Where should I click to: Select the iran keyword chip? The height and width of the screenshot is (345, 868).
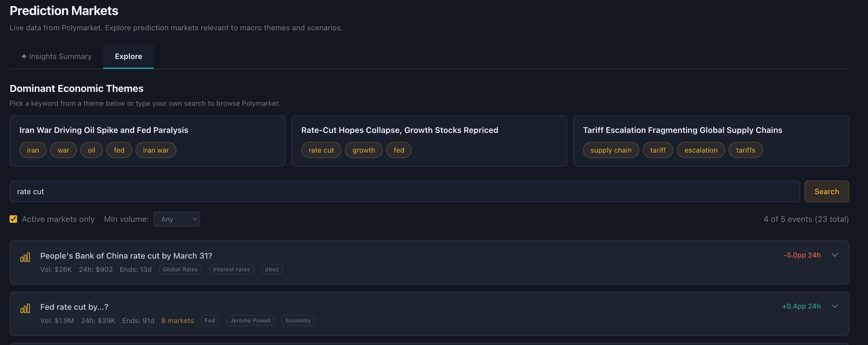coord(33,150)
